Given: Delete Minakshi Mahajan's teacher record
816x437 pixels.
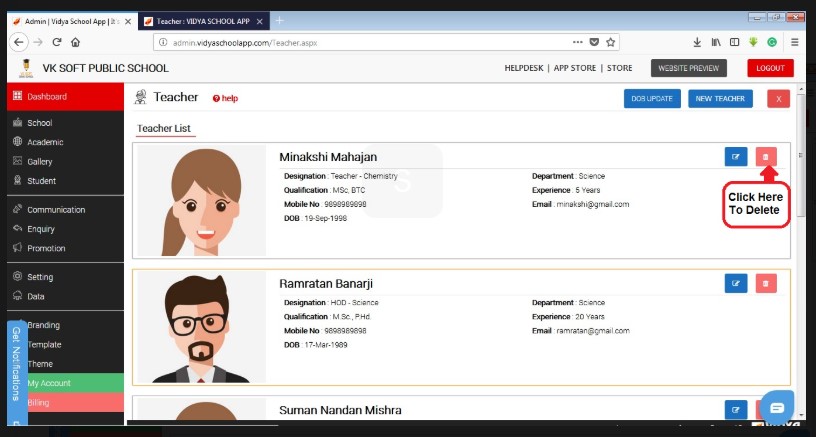Looking at the screenshot, I should [x=766, y=157].
